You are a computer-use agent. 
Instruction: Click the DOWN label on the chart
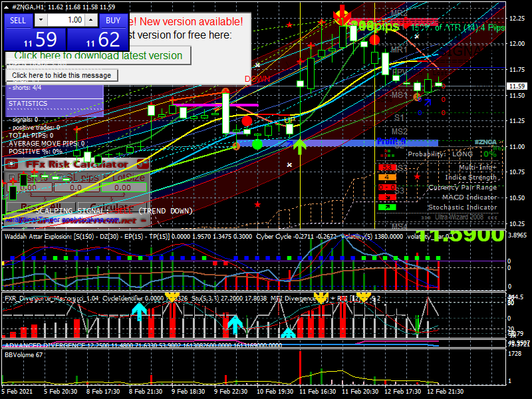257,79
